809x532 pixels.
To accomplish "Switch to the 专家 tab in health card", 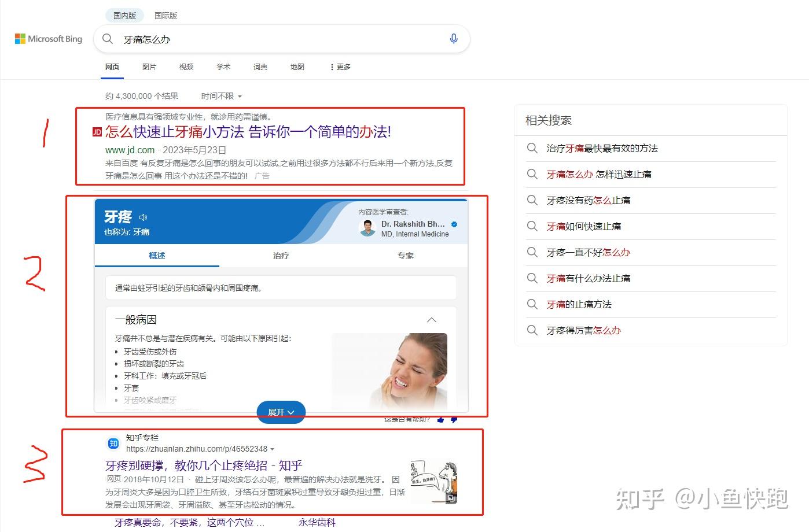I will [x=406, y=256].
